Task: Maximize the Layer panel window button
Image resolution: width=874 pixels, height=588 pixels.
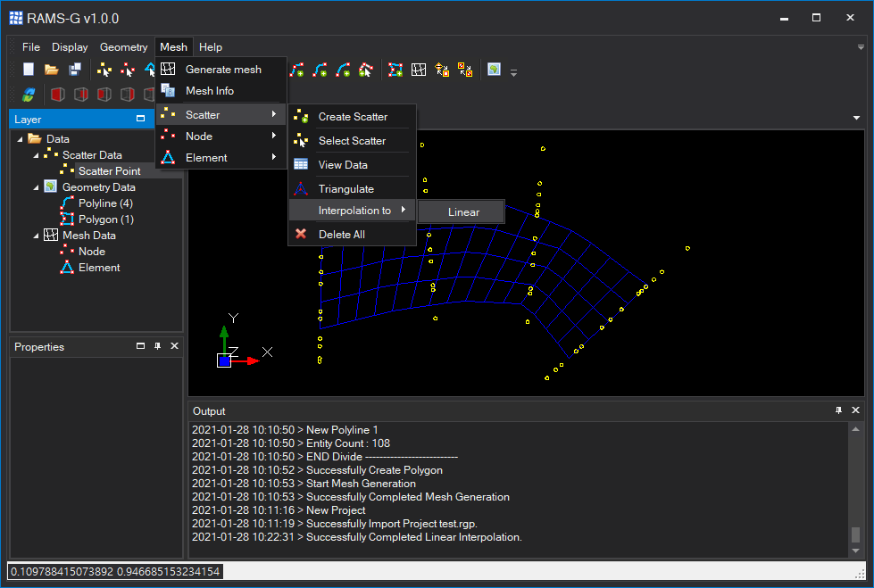Action: (x=140, y=119)
